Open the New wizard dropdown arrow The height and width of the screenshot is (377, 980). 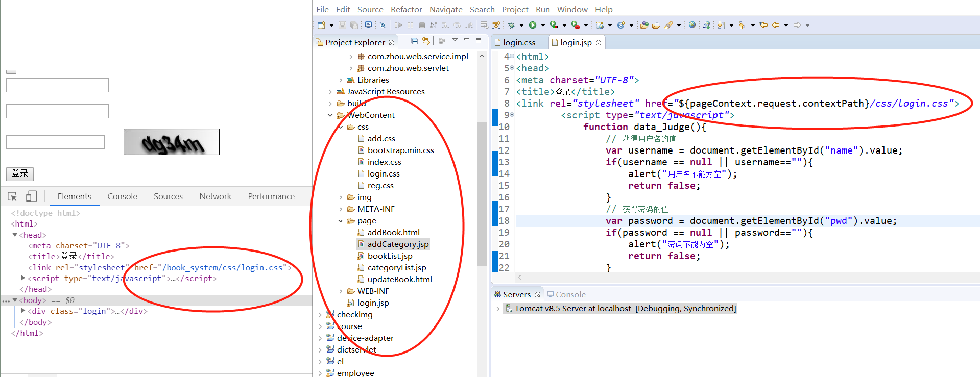click(x=331, y=25)
